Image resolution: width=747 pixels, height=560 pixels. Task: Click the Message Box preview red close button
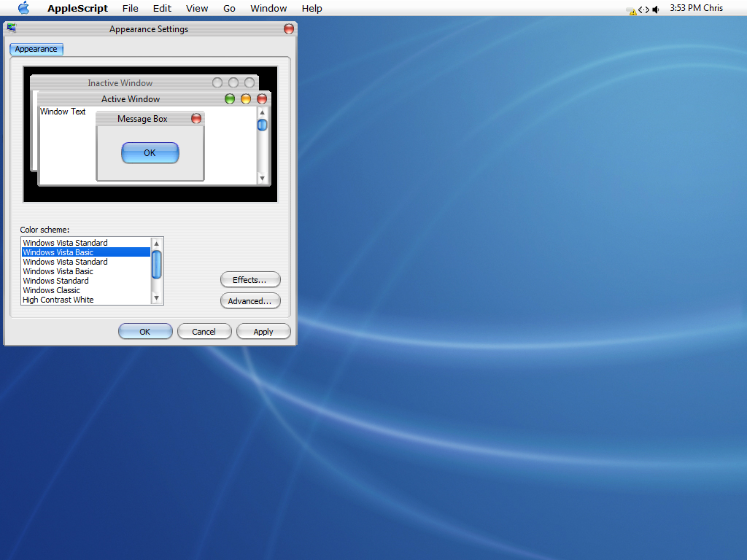(x=196, y=119)
